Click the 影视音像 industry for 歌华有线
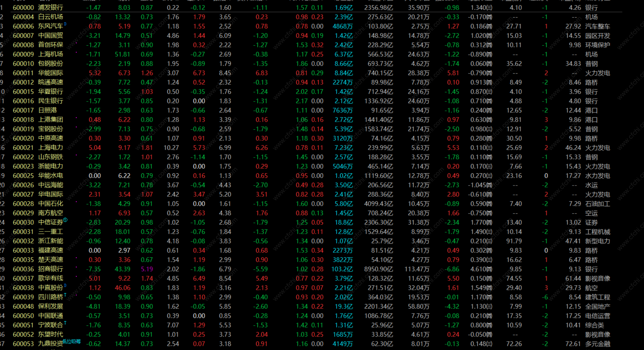Viewport: 644px width, 350px height. click(597, 278)
